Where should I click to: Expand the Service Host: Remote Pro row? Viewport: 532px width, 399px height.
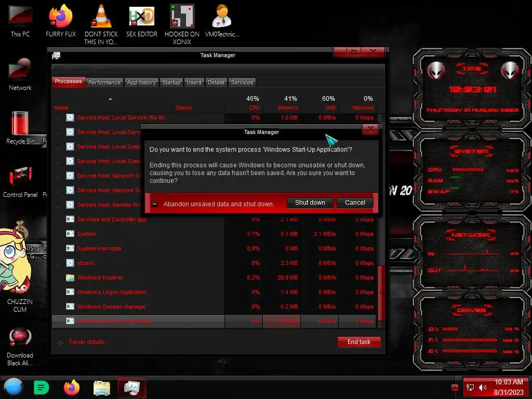[x=58, y=205]
